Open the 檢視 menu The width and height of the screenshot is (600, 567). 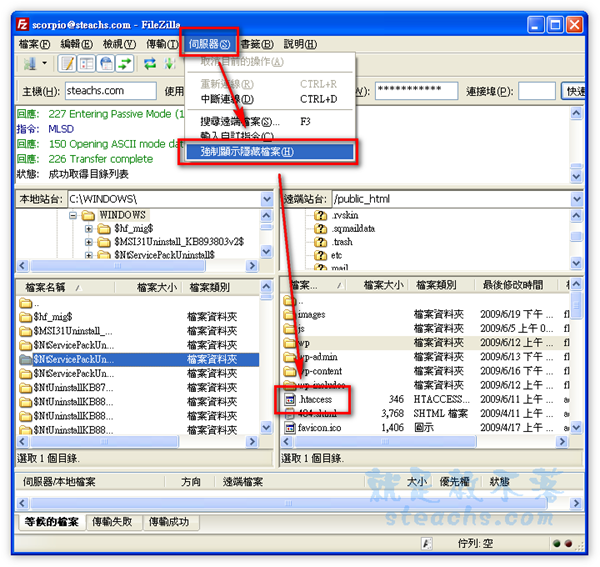point(117,44)
